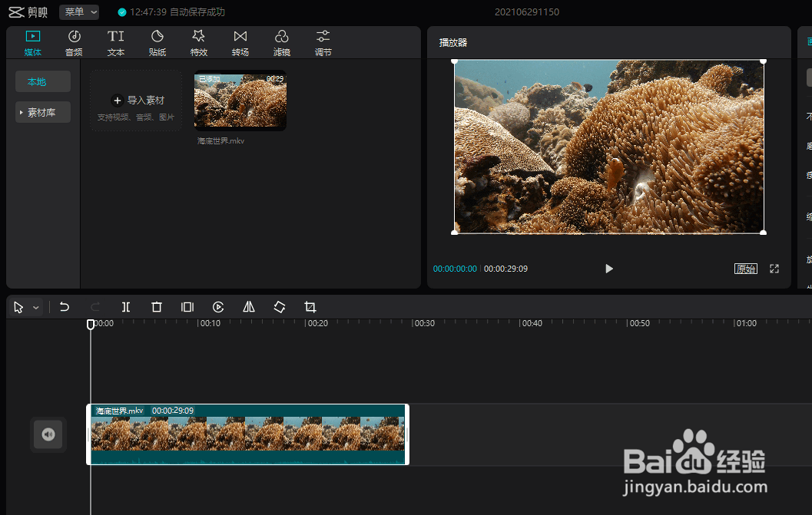Image resolution: width=812 pixels, height=515 pixels.
Task: Open the 菜单 dropdown menu
Action: click(80, 12)
